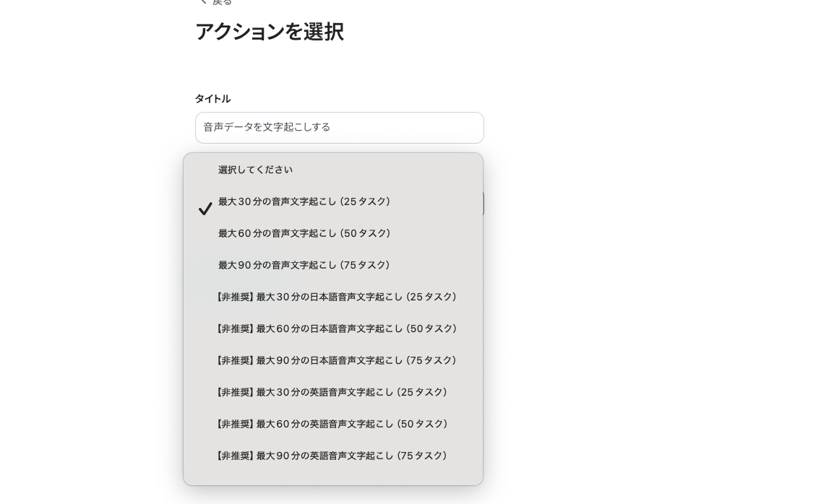
Task: Select 選択してください from the dropdown
Action: click(x=255, y=170)
